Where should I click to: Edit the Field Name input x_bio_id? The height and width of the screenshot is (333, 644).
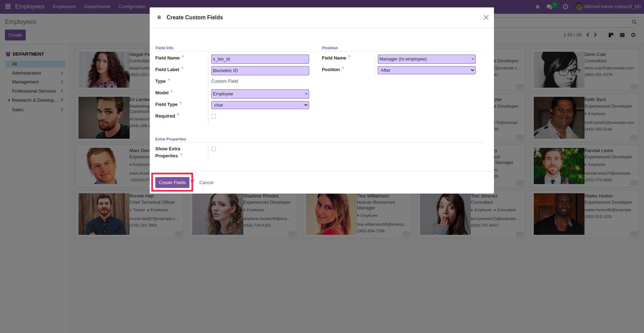pyautogui.click(x=260, y=59)
